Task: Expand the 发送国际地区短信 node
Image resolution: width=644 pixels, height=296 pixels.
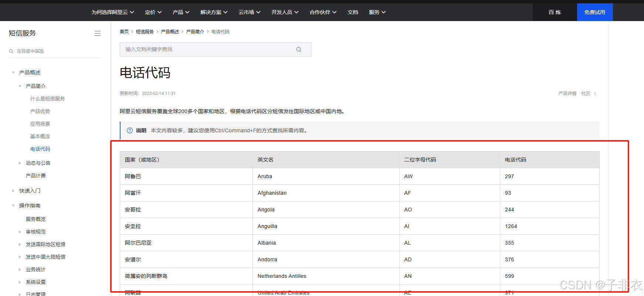Action: (20, 244)
